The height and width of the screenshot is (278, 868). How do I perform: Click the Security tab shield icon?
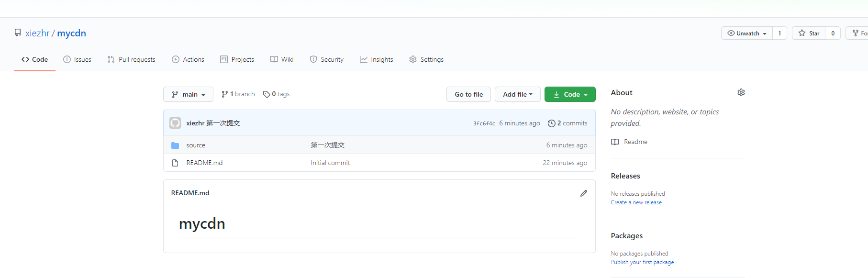[x=313, y=59]
